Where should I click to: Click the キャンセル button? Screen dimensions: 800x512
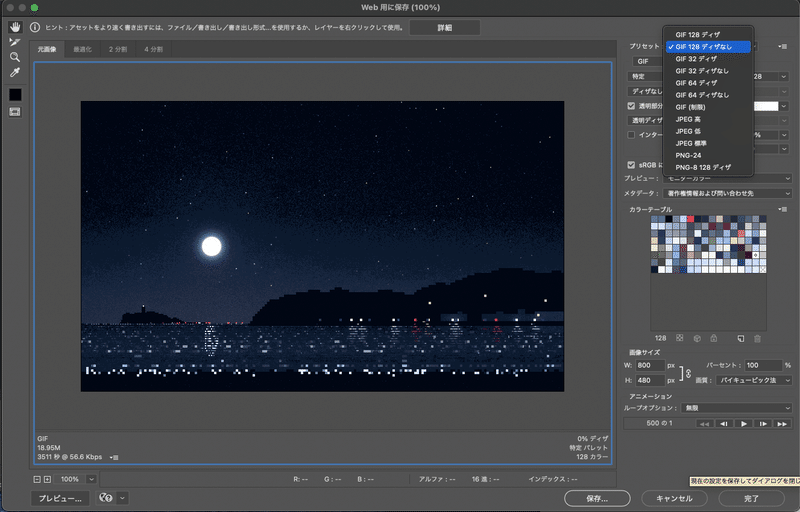pos(674,498)
